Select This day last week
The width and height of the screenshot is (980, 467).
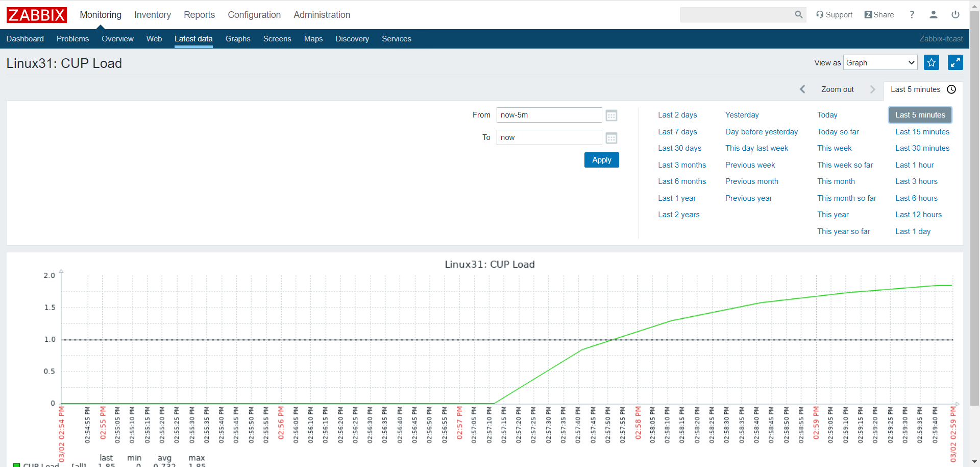click(756, 148)
